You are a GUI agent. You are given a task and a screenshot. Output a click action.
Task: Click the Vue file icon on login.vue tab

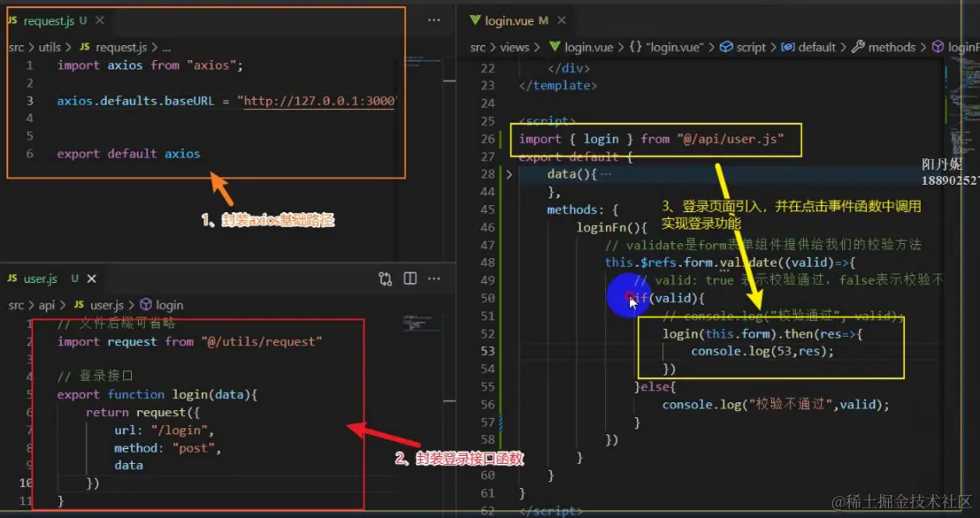475,20
